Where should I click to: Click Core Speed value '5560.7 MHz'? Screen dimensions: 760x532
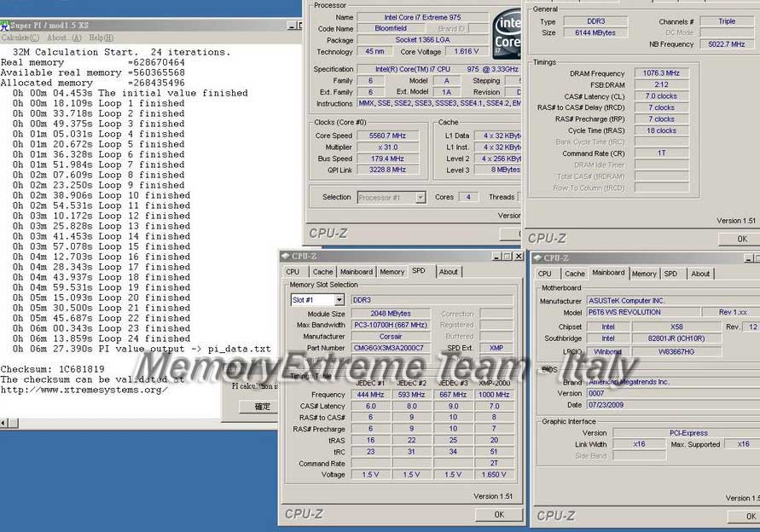pos(388,136)
